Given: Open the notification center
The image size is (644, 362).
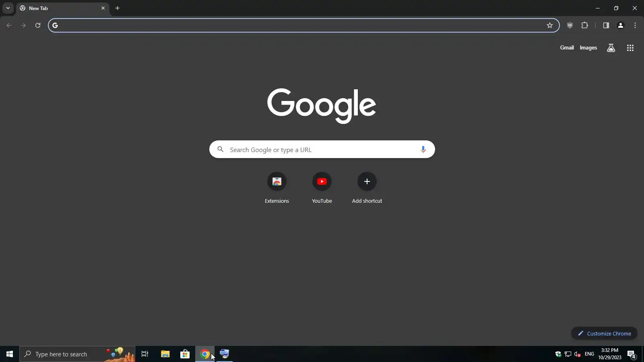Looking at the screenshot, I should [x=632, y=354].
